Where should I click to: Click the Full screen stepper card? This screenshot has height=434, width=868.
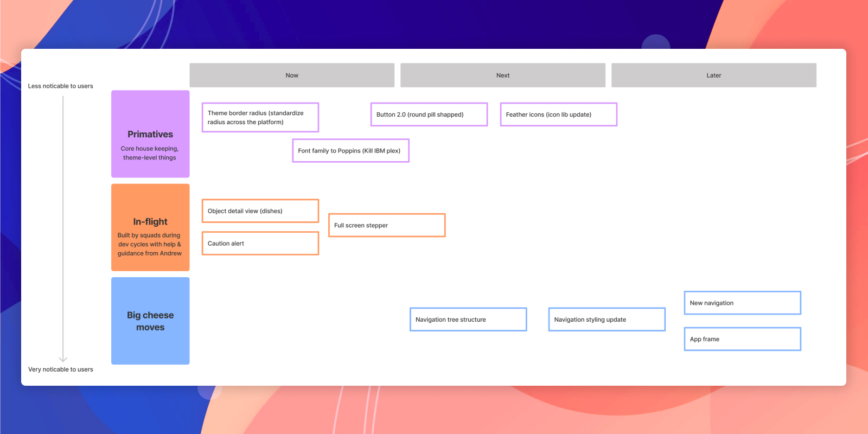pos(386,225)
